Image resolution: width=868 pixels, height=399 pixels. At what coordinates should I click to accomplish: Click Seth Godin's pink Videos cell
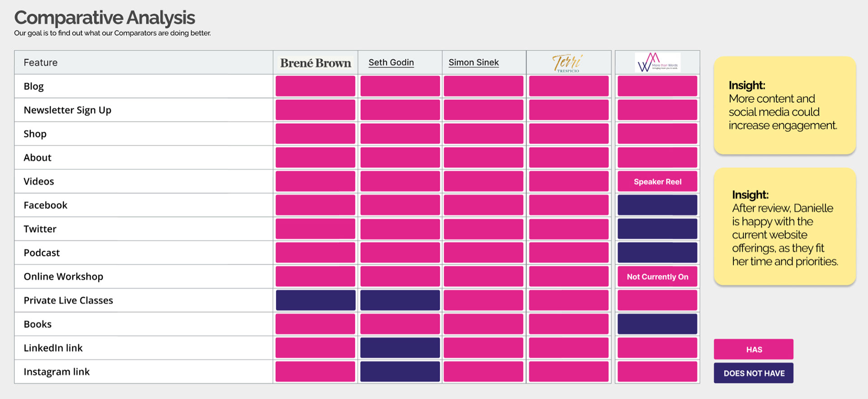click(x=400, y=182)
